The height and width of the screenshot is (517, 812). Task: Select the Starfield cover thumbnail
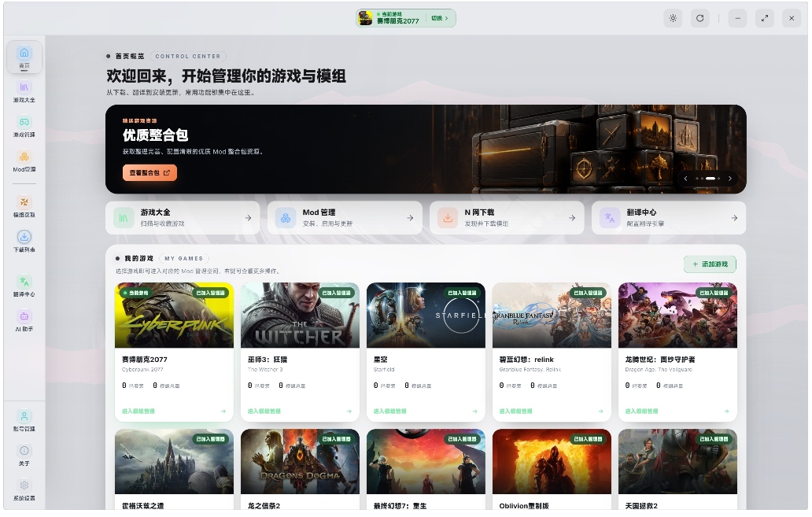tap(426, 316)
